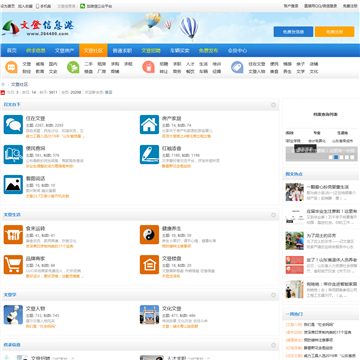Click 威海 in the news category links
This screenshot has width=360, height=360.
40,64
